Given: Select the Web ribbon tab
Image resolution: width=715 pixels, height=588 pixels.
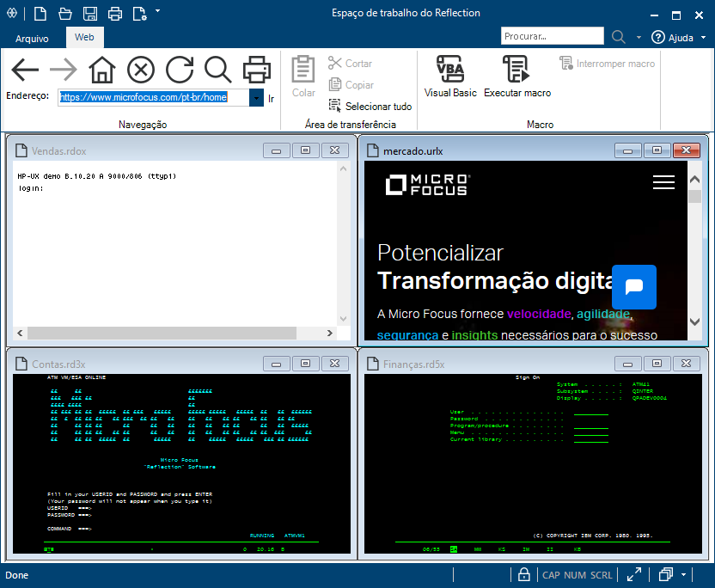Looking at the screenshot, I should tap(84, 38).
